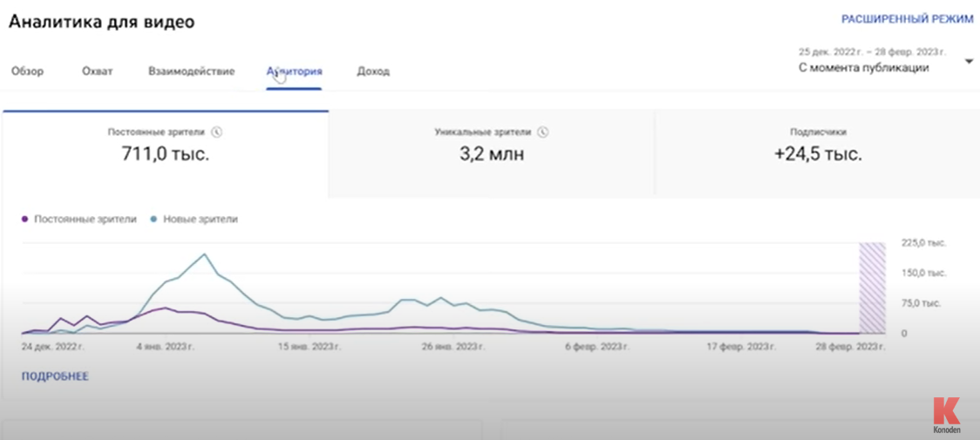This screenshot has height=440, width=980.
Task: Click the 6 февр. 2023 г. axis label
Action: coord(598,346)
